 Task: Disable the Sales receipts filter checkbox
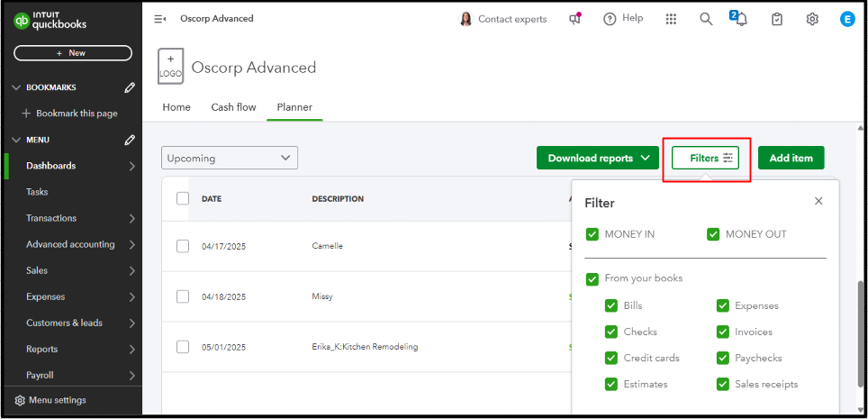tap(723, 384)
